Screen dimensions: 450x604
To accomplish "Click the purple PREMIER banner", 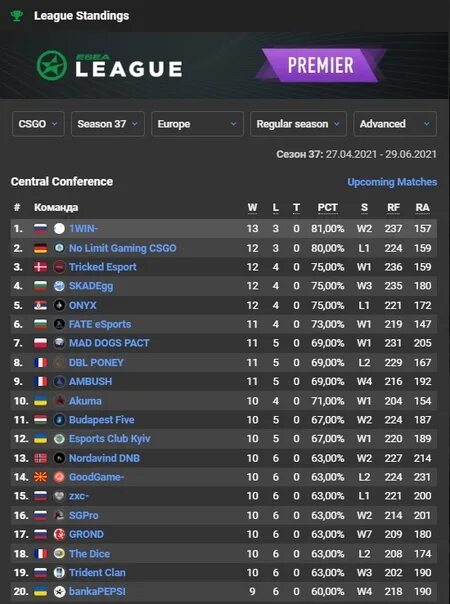I will point(321,65).
